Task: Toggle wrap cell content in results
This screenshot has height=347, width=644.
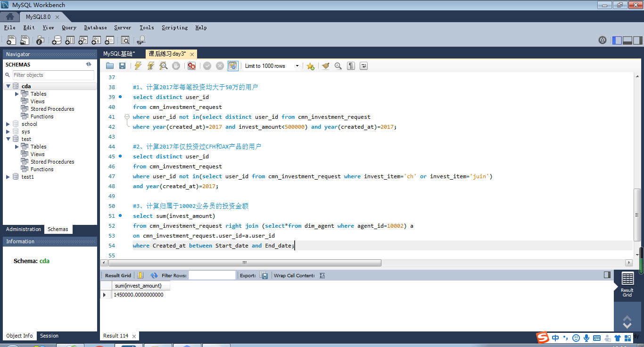Action: point(322,275)
